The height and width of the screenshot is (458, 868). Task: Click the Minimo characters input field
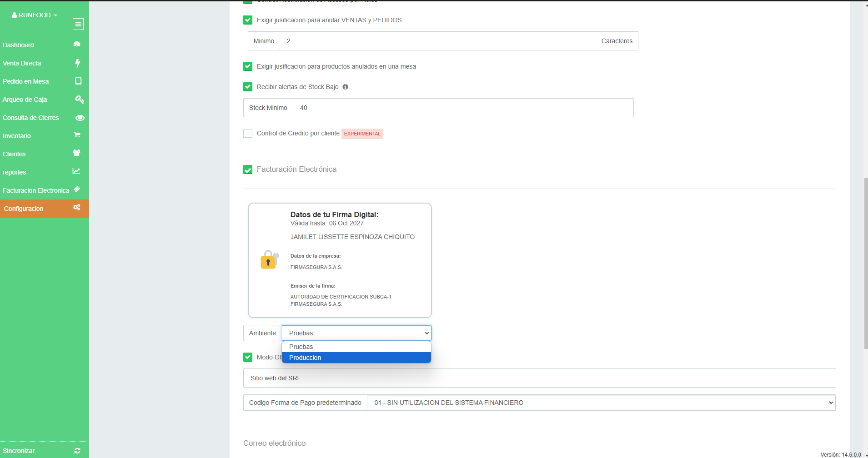click(438, 41)
